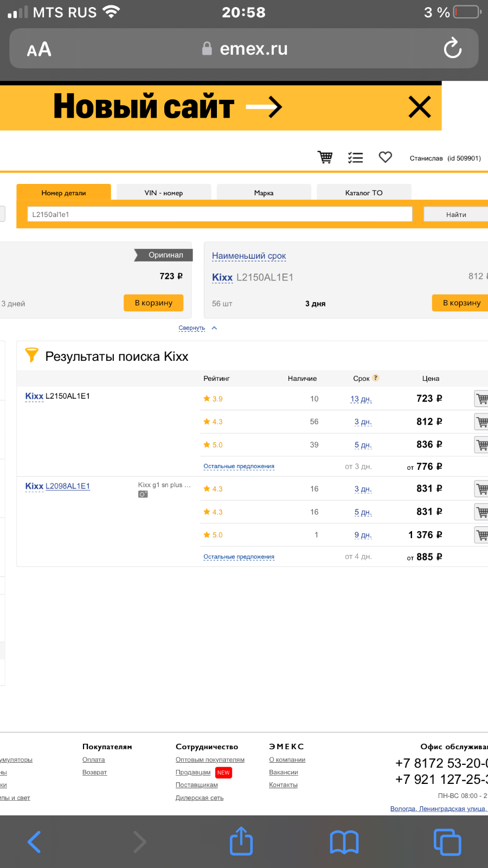The height and width of the screenshot is (868, 488).
Task: Open Kixx brand link in fastest offer
Action: click(x=222, y=277)
